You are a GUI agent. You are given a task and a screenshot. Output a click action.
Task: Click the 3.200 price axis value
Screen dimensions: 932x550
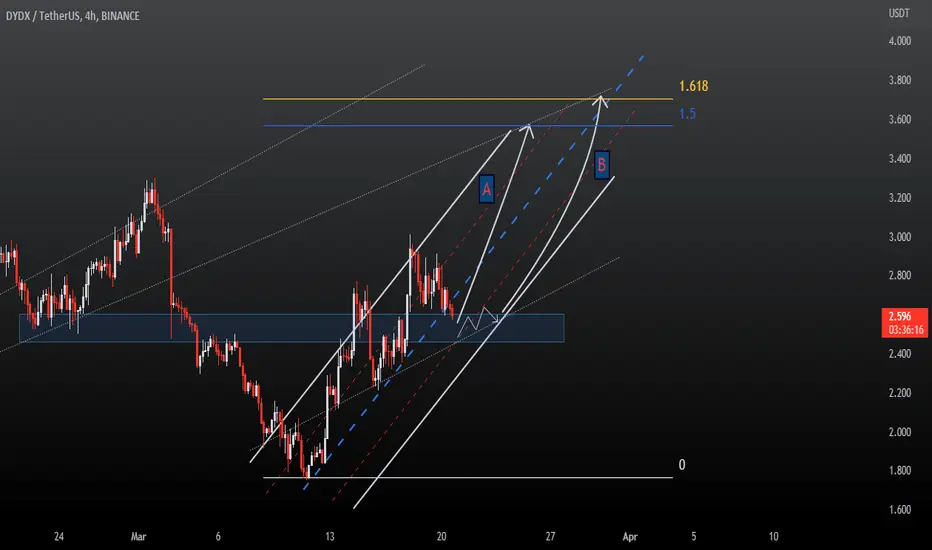(x=900, y=198)
